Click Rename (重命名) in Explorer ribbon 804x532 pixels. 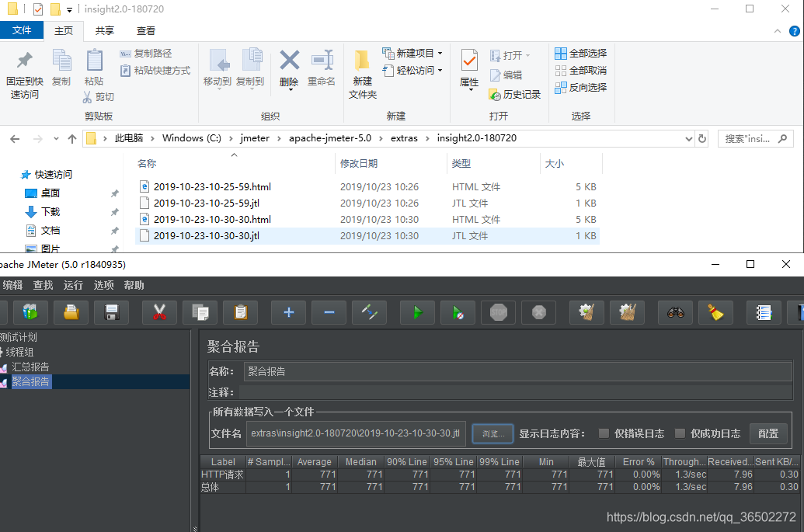click(322, 68)
